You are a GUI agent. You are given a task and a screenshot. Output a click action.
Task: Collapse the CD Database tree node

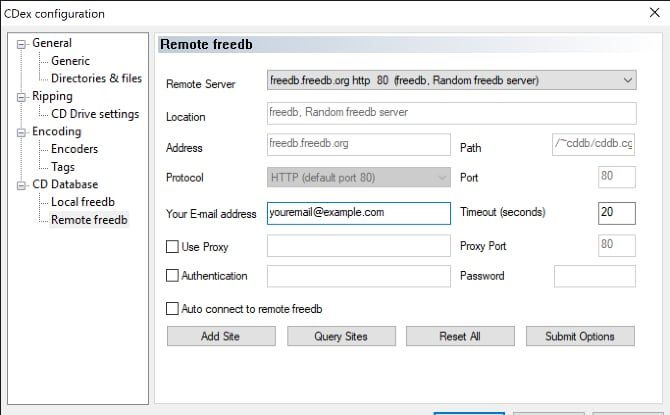tap(21, 185)
